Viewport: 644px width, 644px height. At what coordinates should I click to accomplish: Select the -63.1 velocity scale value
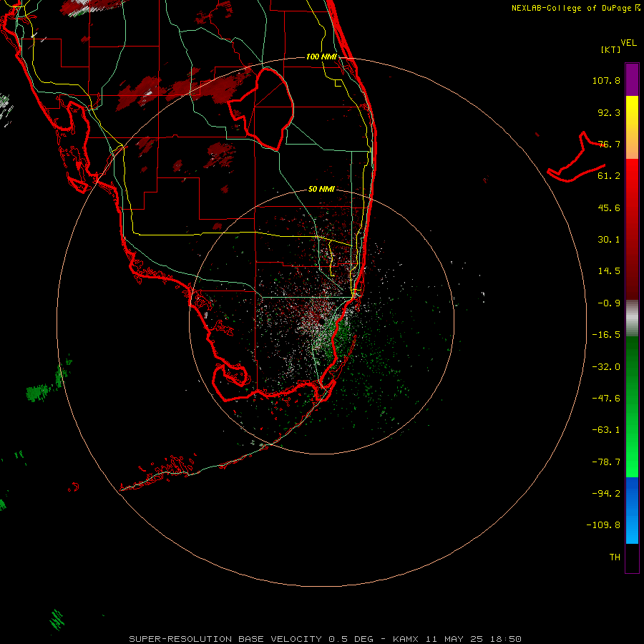[x=606, y=430]
